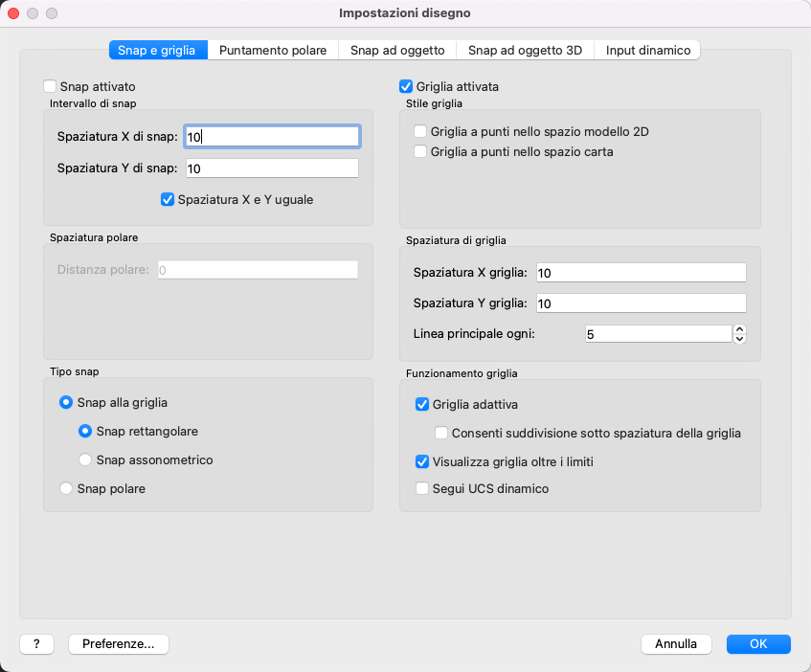811x672 pixels.
Task: Enable Segui UCS dinamico checkbox
Action: coord(422,488)
